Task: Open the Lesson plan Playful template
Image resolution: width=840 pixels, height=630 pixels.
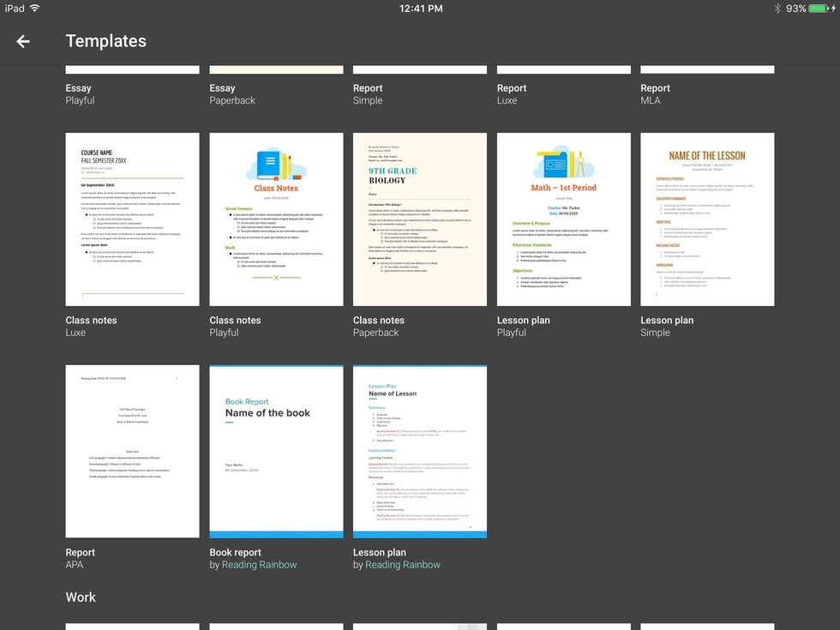Action: click(563, 219)
